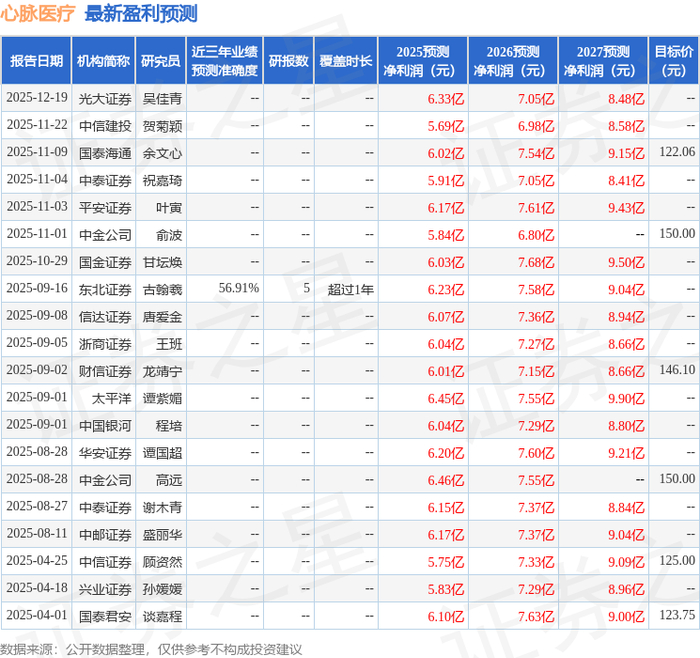Select institution 东北证券

(105, 289)
